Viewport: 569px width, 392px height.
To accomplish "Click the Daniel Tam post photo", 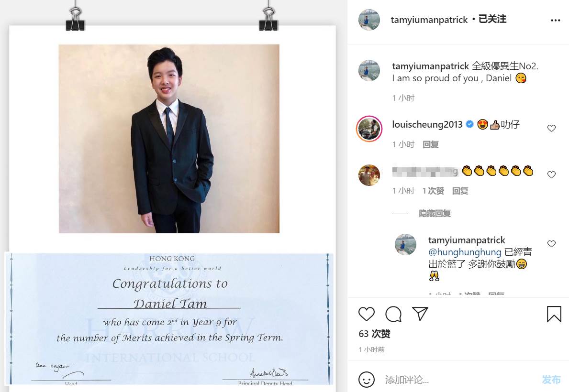I will pyautogui.click(x=169, y=139).
